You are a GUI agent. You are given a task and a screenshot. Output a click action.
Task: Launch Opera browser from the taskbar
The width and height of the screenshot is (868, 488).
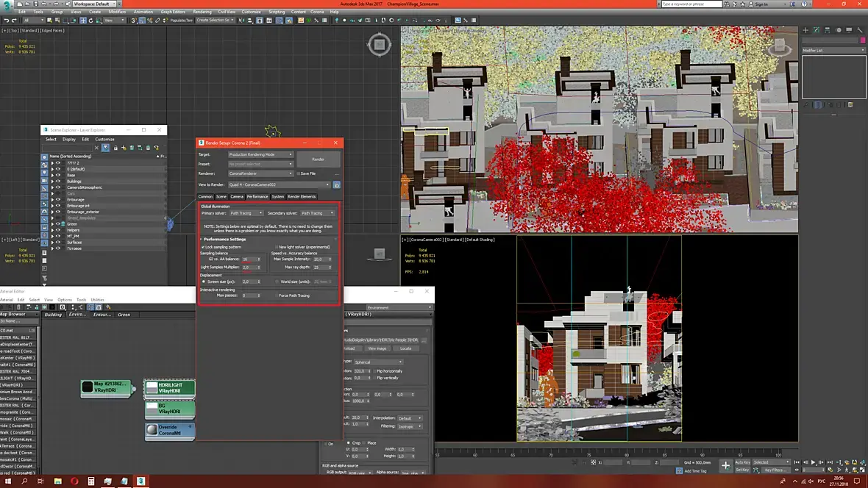pos(74,481)
